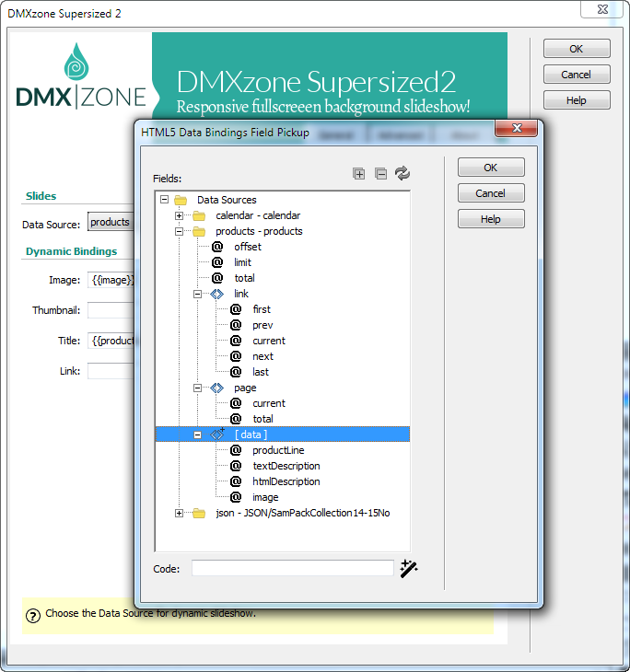Collapse the page node

[x=197, y=388]
